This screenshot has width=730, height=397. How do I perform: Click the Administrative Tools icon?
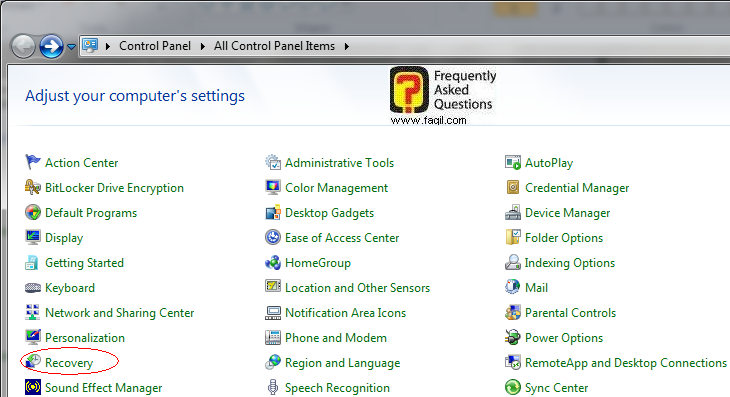coord(273,162)
